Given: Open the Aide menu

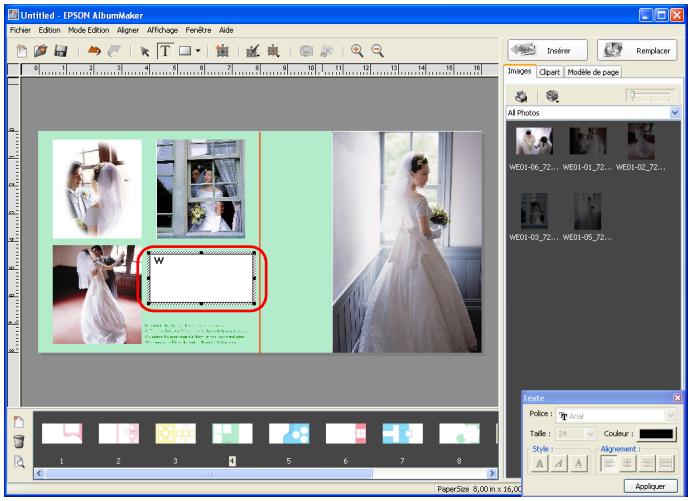Looking at the screenshot, I should [226, 30].
